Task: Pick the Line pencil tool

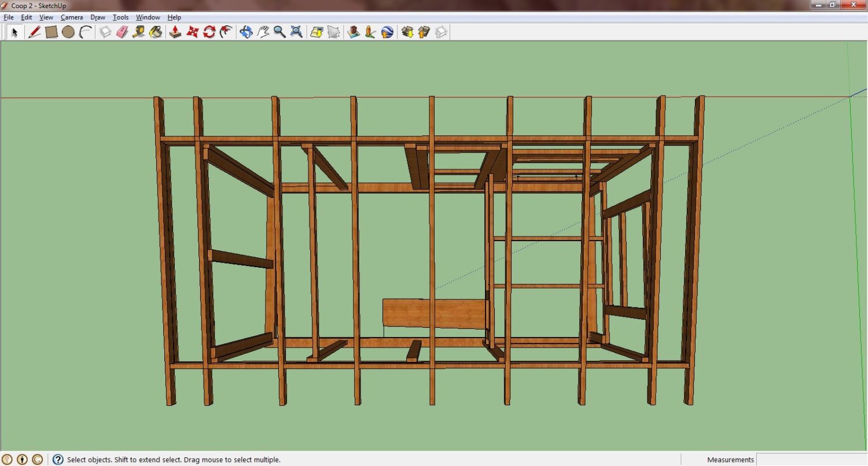Action: [x=34, y=32]
